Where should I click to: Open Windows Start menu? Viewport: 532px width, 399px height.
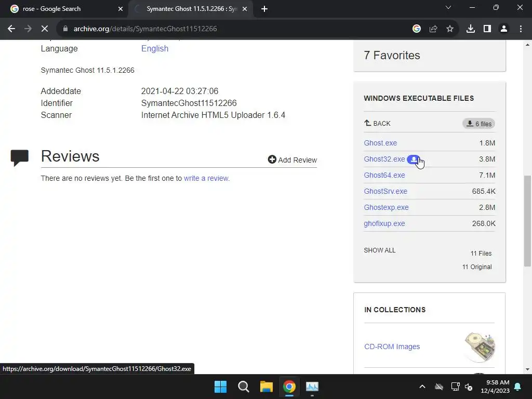click(x=220, y=387)
